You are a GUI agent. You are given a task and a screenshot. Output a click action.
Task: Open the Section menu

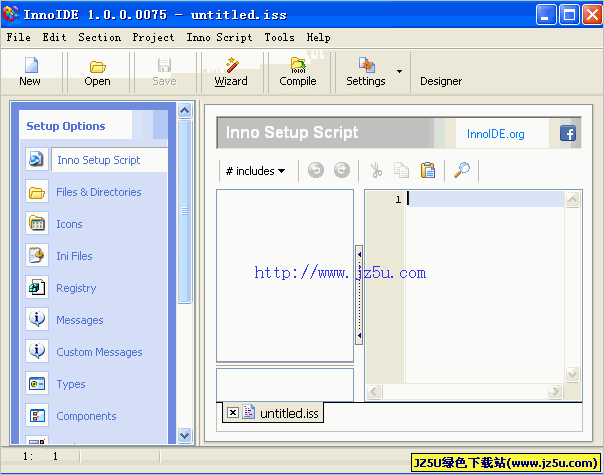(99, 37)
